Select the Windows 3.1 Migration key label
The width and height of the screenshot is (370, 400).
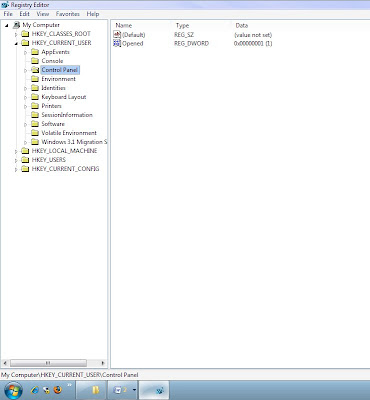(x=74, y=142)
